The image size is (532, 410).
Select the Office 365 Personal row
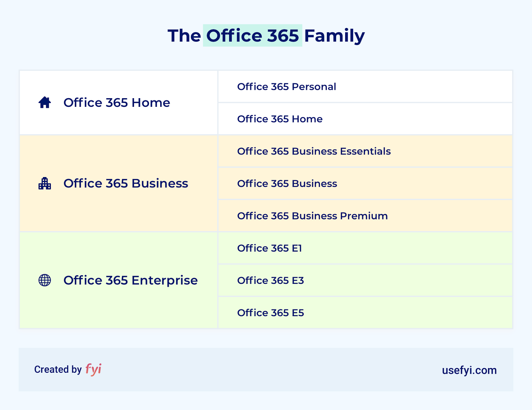(x=286, y=87)
